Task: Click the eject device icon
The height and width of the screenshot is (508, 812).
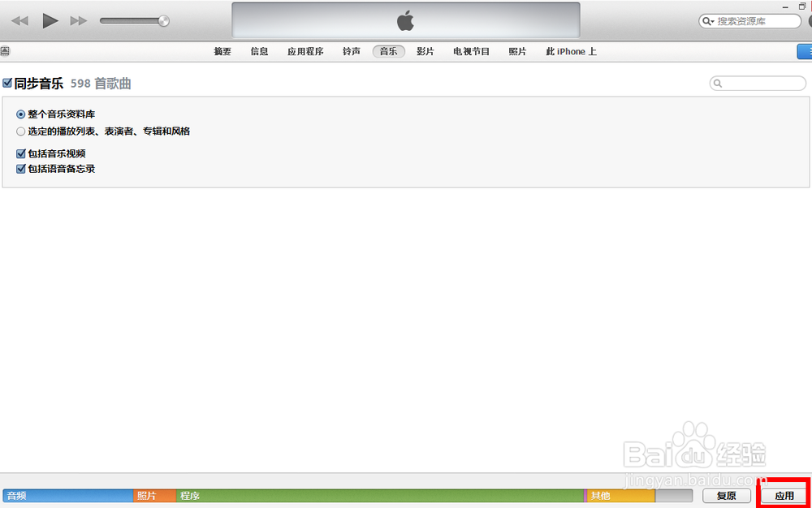Action: 5,50
